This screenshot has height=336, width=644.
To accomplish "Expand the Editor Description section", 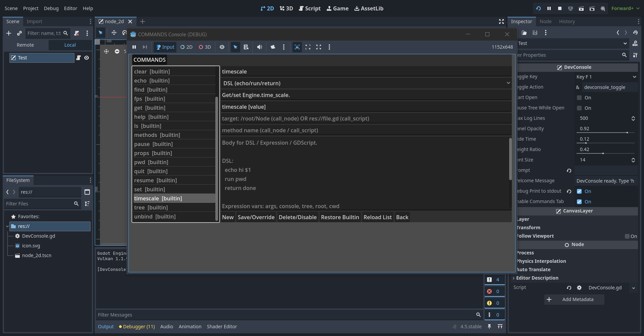I will coord(537,278).
